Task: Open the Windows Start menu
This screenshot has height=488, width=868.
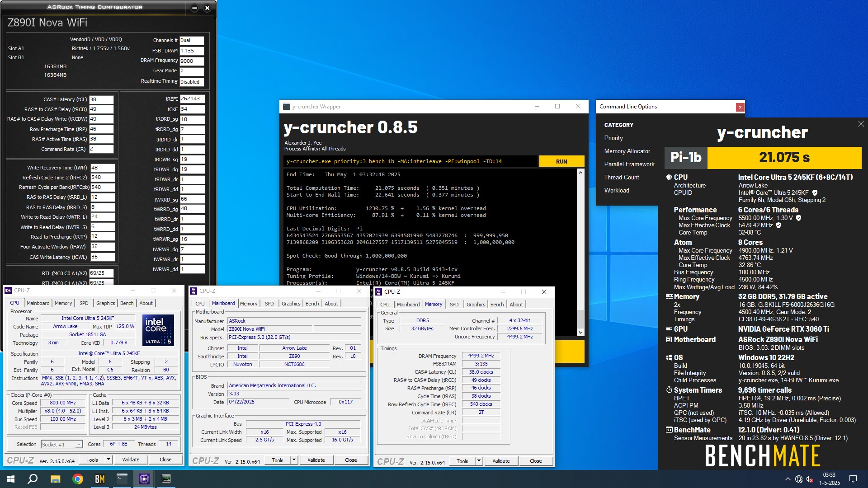Action: 11,479
